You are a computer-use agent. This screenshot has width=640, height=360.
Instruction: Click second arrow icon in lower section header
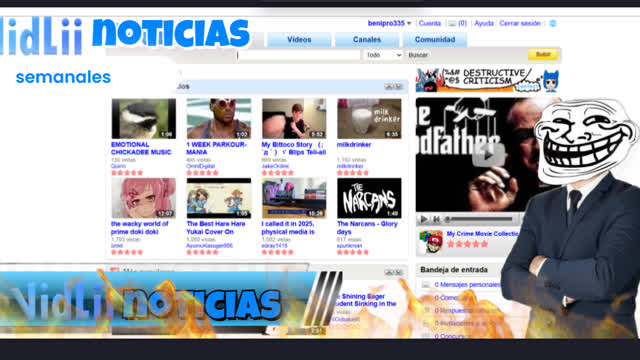click(x=398, y=272)
